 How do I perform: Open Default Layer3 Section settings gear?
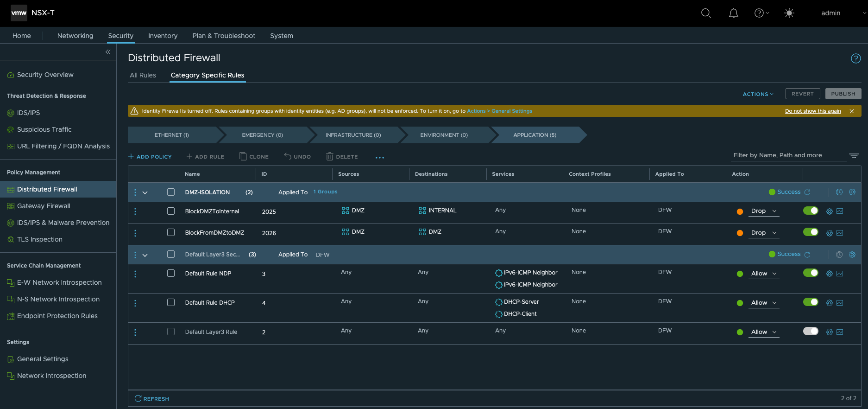852,255
